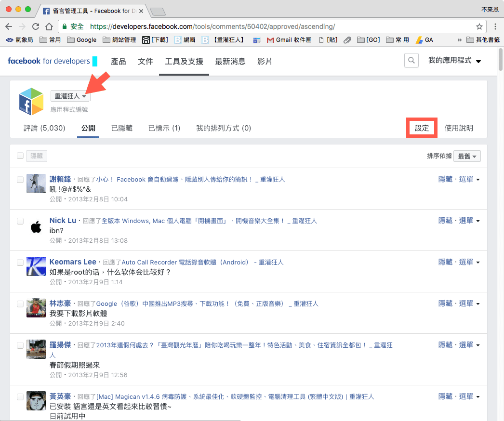The image size is (504, 421).
Task: Open the 設定 settings link
Action: pos(422,128)
